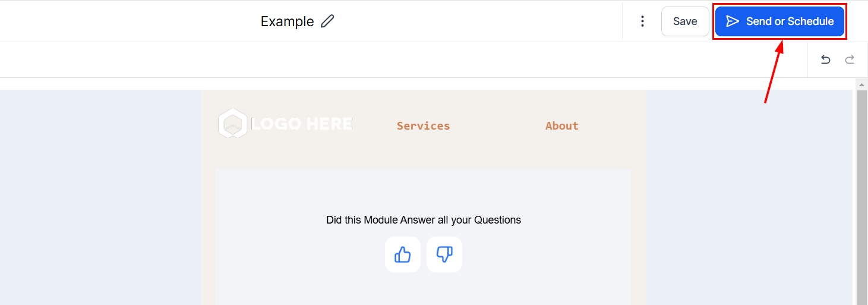Image resolution: width=868 pixels, height=305 pixels.
Task: Click the redo arrow icon
Action: click(x=850, y=59)
